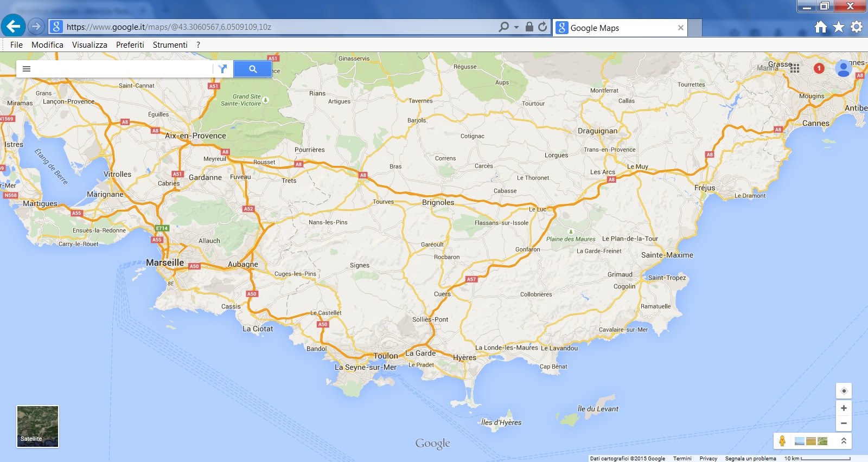Close the Google Maps tab
This screenshot has width=868, height=462.
(x=680, y=28)
